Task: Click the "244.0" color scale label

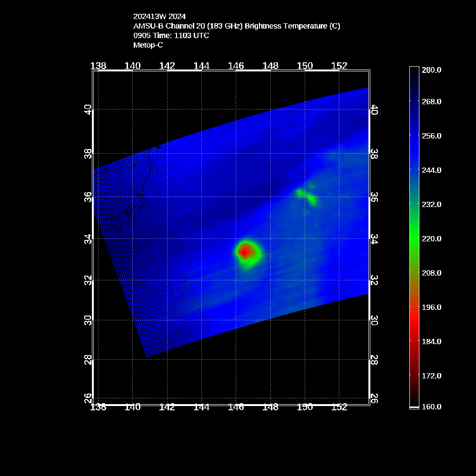Action: pos(431,170)
